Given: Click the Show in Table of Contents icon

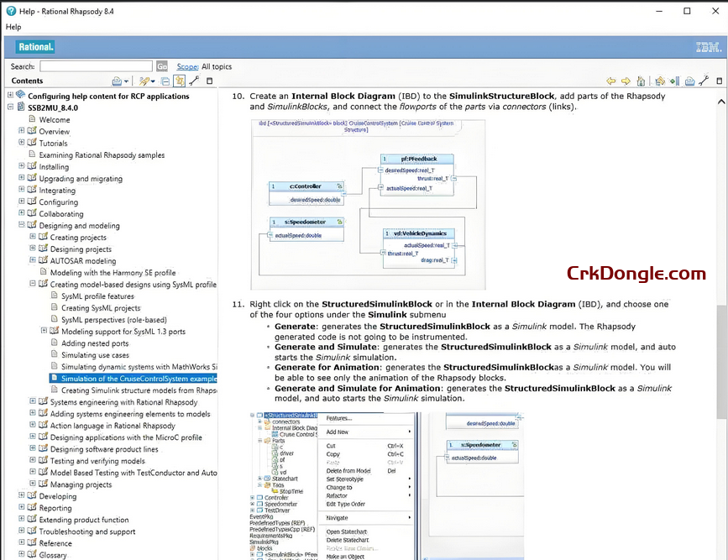Looking at the screenshot, I should pyautogui.click(x=660, y=81).
